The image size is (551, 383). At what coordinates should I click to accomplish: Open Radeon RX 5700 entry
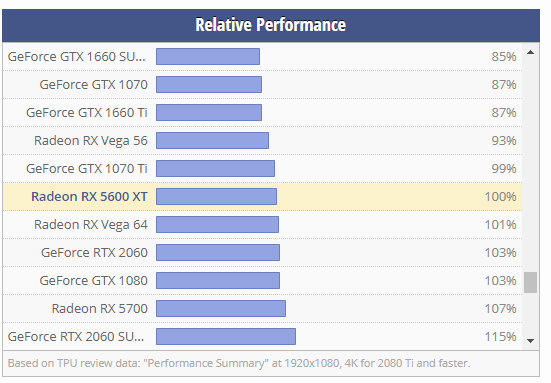click(100, 309)
